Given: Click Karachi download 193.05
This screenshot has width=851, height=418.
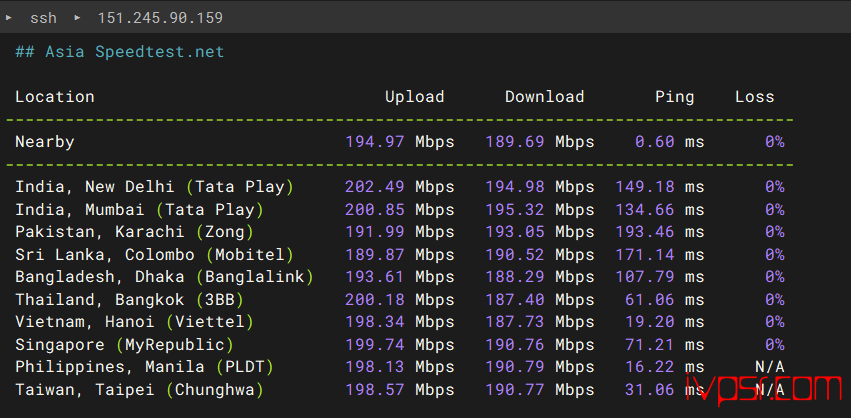Looking at the screenshot, I should (x=515, y=232).
